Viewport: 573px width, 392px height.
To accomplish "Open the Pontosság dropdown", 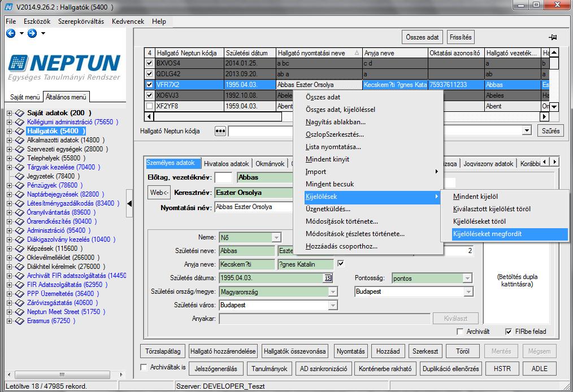I will point(467,278).
